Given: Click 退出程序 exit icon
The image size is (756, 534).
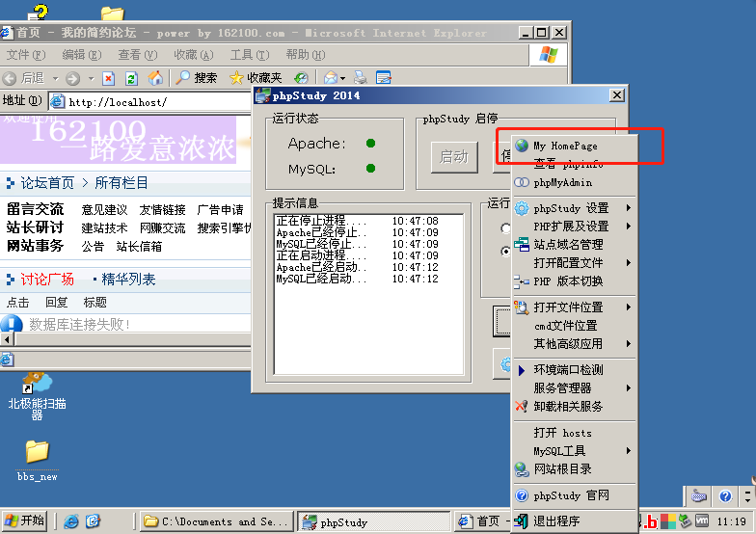Looking at the screenshot, I should [x=521, y=521].
